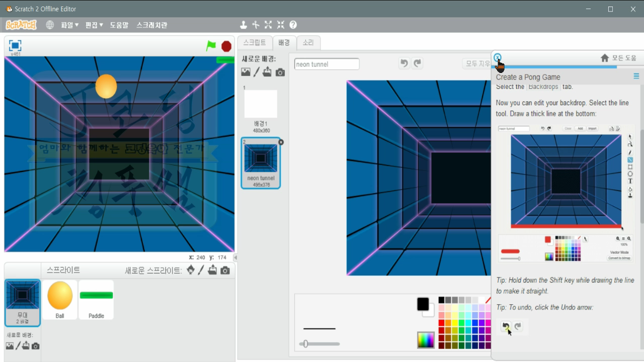This screenshot has height=362, width=644.
Task: Click the Grow sprite tool
Action: (x=268, y=24)
